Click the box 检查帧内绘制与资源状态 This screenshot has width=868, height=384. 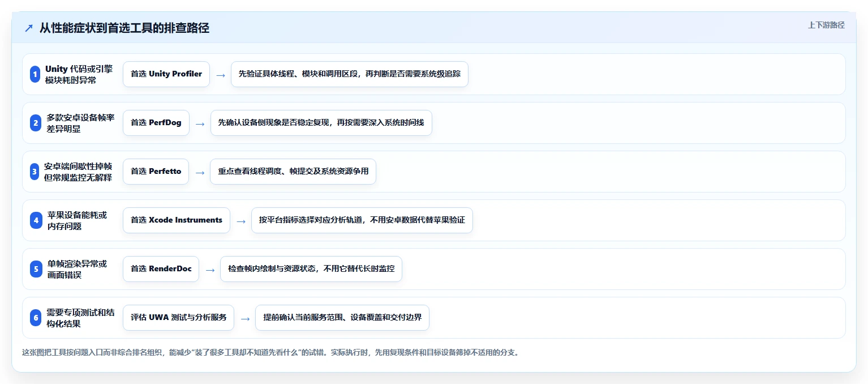tap(311, 269)
